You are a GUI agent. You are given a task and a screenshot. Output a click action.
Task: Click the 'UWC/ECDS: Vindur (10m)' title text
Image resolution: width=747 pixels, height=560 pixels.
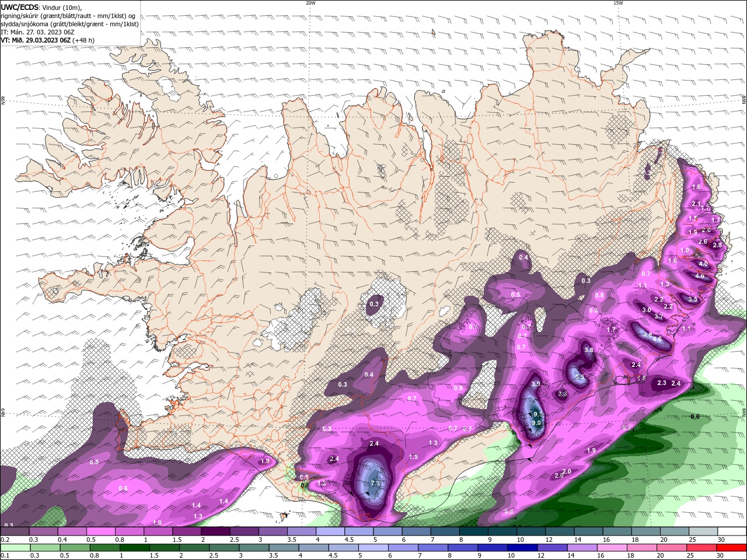tap(41, 7)
